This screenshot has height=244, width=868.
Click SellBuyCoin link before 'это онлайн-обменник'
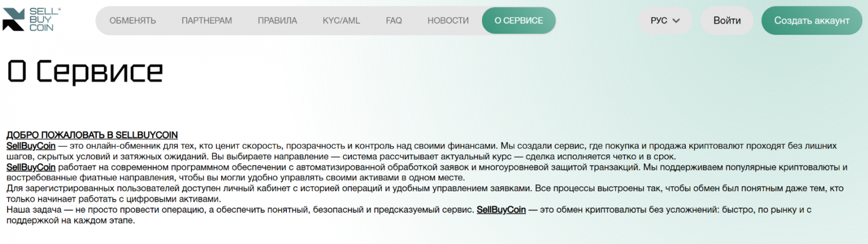[31, 146]
